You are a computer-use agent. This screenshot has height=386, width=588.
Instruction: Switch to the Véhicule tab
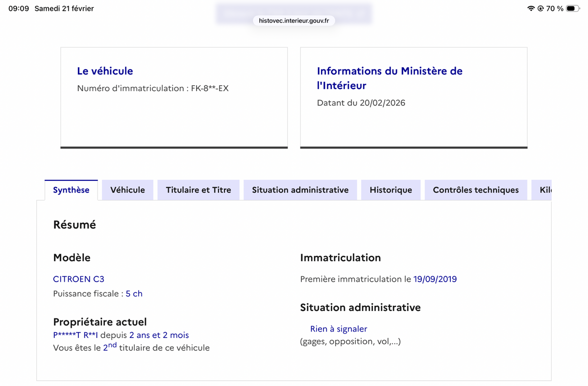pos(127,190)
